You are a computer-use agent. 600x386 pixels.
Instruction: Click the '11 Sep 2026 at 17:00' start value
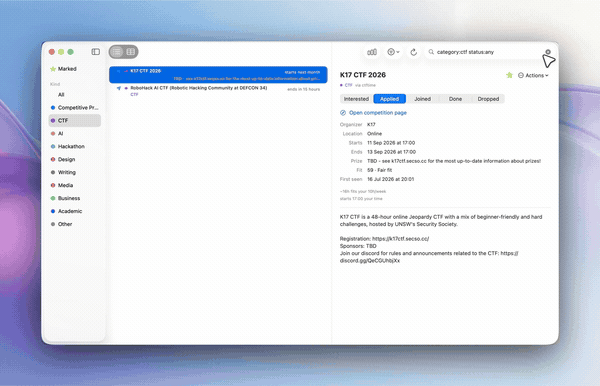click(x=391, y=143)
